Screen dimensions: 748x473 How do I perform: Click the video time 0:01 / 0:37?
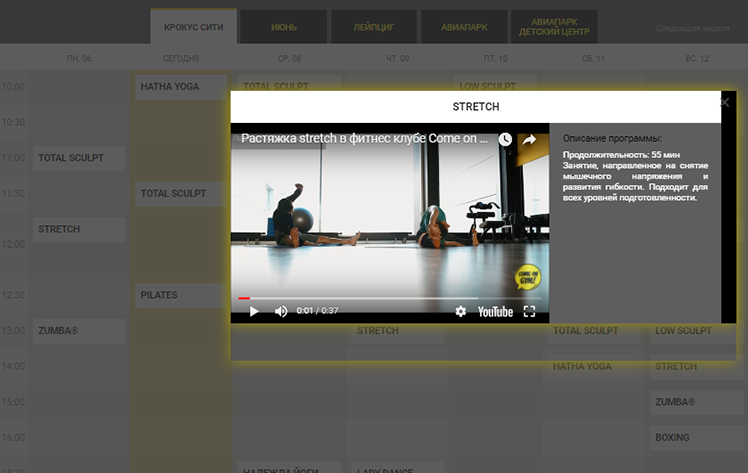(x=317, y=311)
